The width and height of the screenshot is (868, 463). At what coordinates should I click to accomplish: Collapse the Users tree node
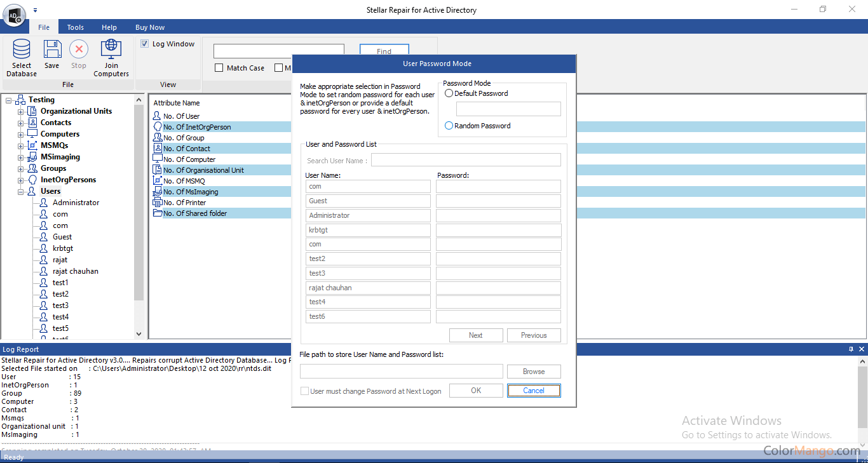tap(20, 192)
